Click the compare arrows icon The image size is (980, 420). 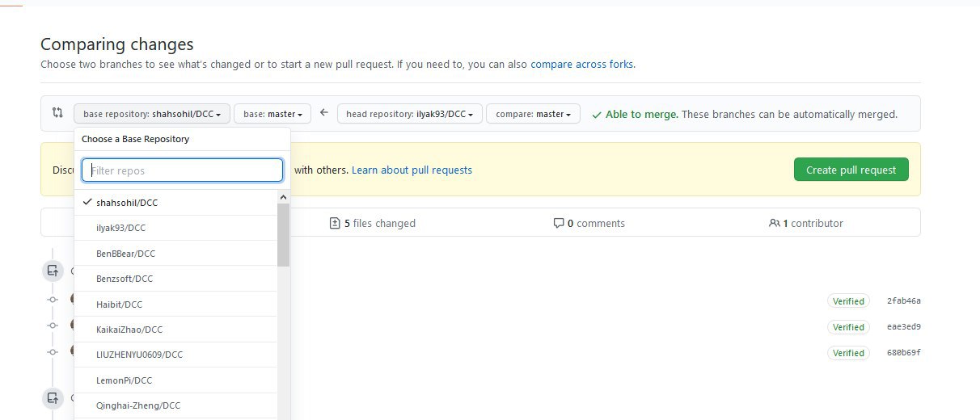[x=57, y=113]
